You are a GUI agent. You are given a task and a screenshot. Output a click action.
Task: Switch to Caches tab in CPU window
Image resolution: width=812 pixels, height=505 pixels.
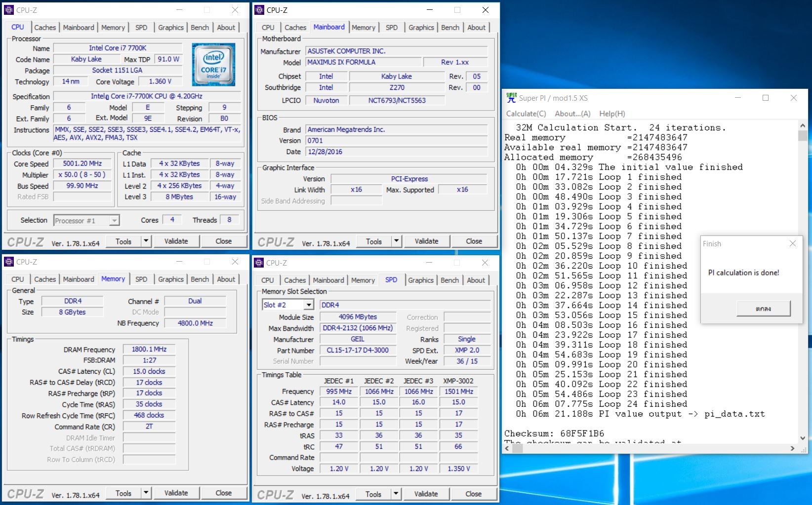click(x=45, y=28)
